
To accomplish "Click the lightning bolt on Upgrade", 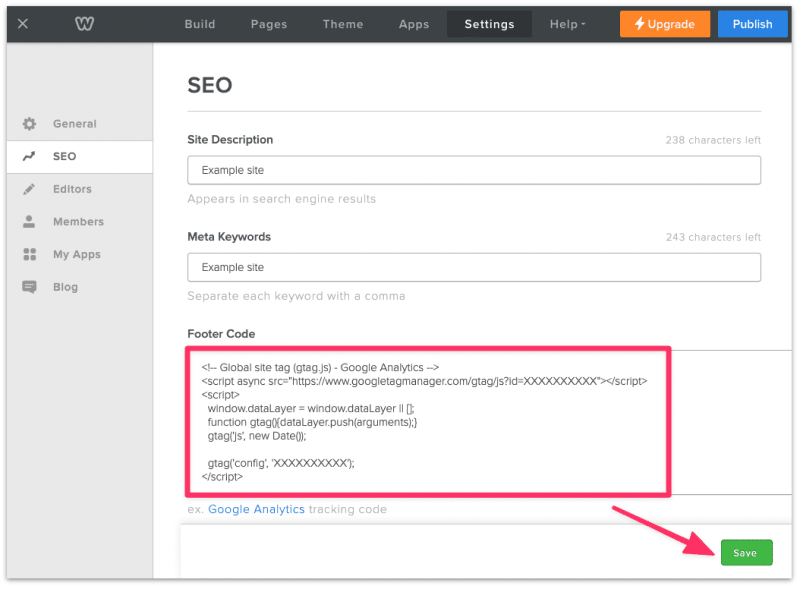I will pos(640,23).
